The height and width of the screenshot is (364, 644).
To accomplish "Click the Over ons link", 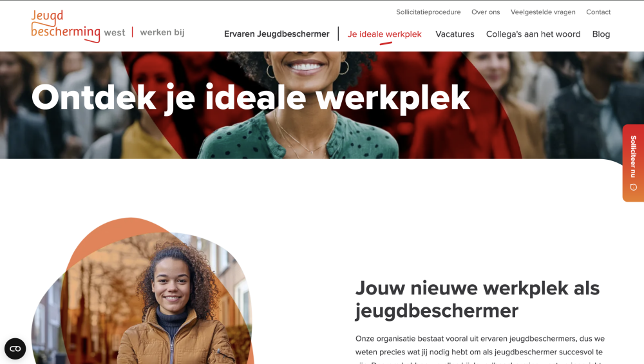I will [486, 12].
